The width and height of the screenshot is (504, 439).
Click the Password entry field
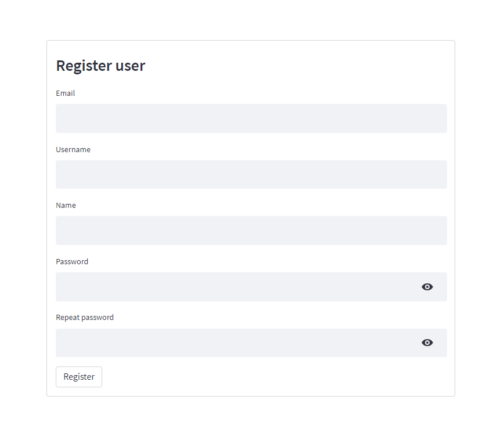coord(232,286)
